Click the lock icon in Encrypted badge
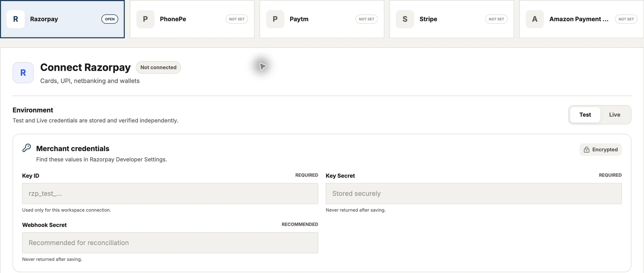Image resolution: width=644 pixels, height=273 pixels. tap(586, 150)
